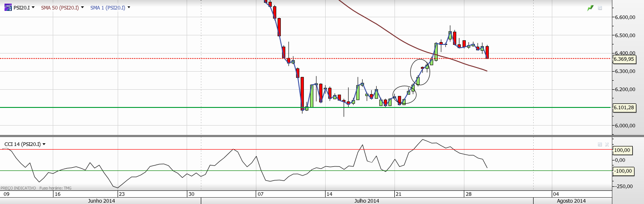Open the SMA 1 (PSI20.I) indicator dropdown
This screenshot has height=204, width=644.
129,8
